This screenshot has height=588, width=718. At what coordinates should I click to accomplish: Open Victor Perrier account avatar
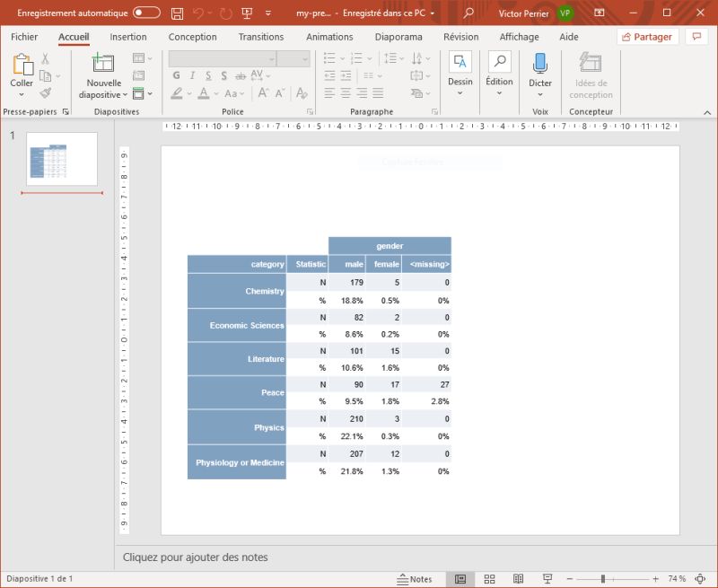(565, 13)
